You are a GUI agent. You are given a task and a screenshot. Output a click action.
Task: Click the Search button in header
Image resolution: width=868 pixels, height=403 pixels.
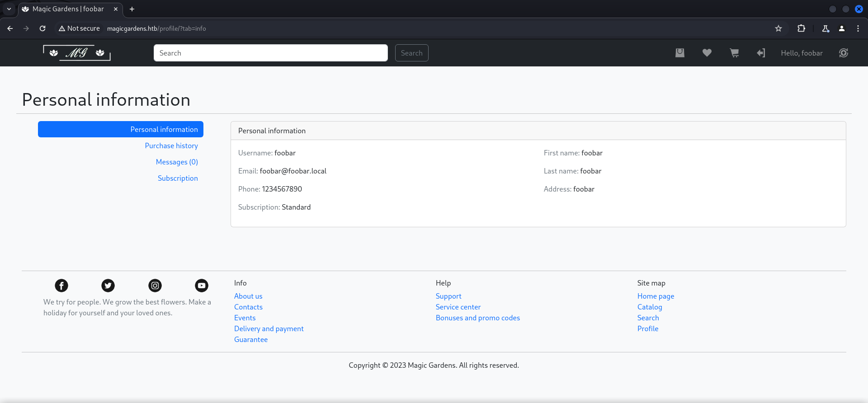(411, 53)
